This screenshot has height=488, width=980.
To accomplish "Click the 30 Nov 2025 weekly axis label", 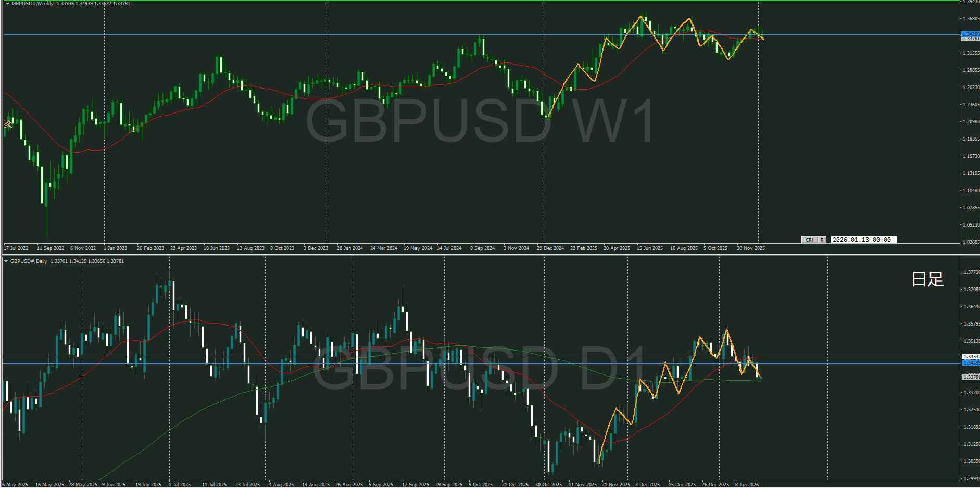I will click(x=750, y=248).
